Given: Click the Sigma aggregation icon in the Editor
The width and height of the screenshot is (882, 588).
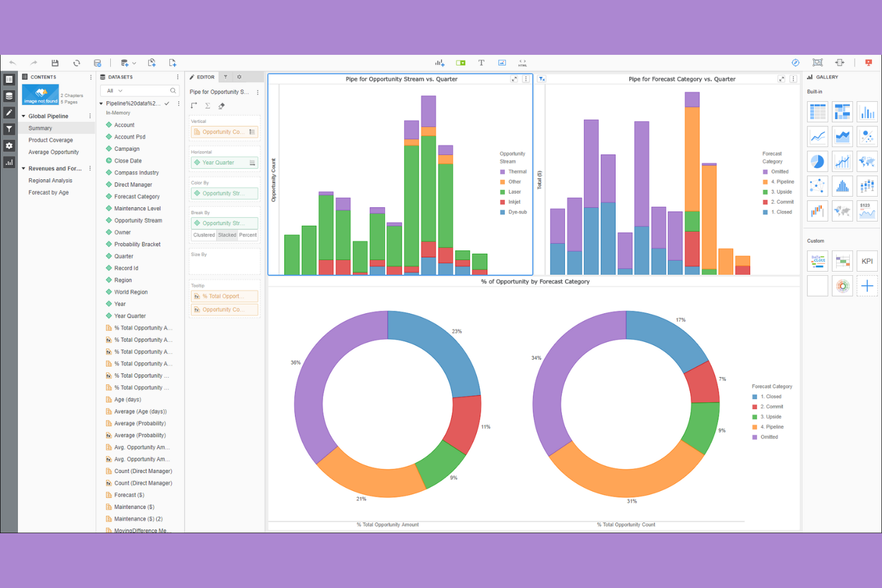Looking at the screenshot, I should click(207, 105).
